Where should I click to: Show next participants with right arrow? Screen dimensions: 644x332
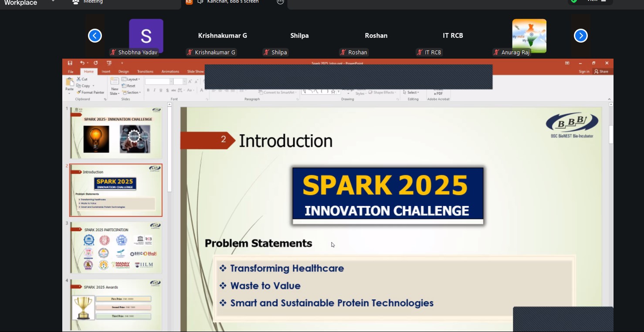click(580, 36)
